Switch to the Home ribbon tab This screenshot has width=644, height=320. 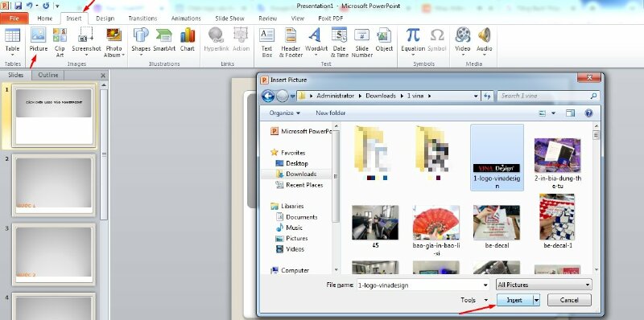click(x=45, y=18)
